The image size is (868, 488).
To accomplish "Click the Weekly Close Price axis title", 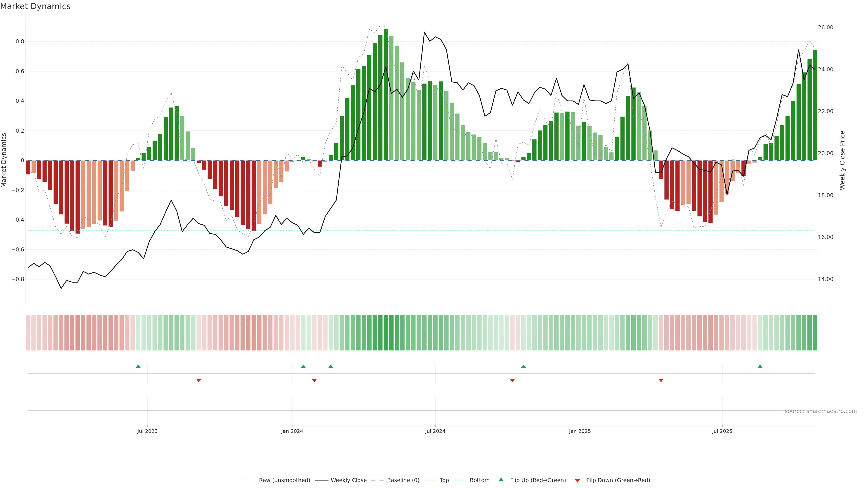I will coord(842,160).
